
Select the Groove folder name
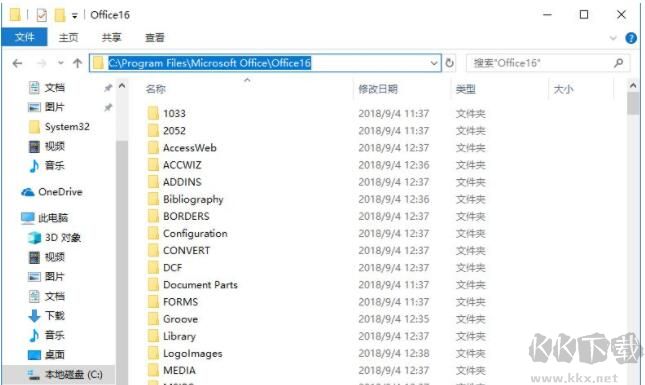(x=181, y=319)
